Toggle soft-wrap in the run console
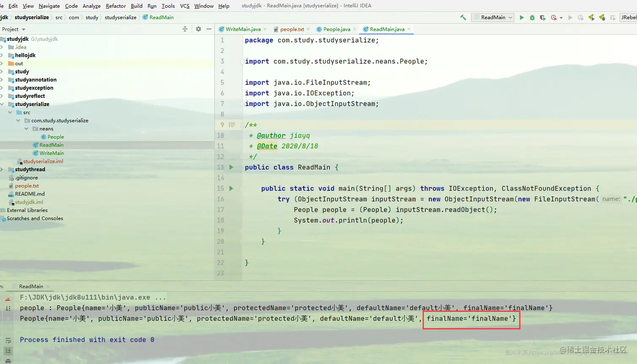637x364 pixels. click(8, 340)
